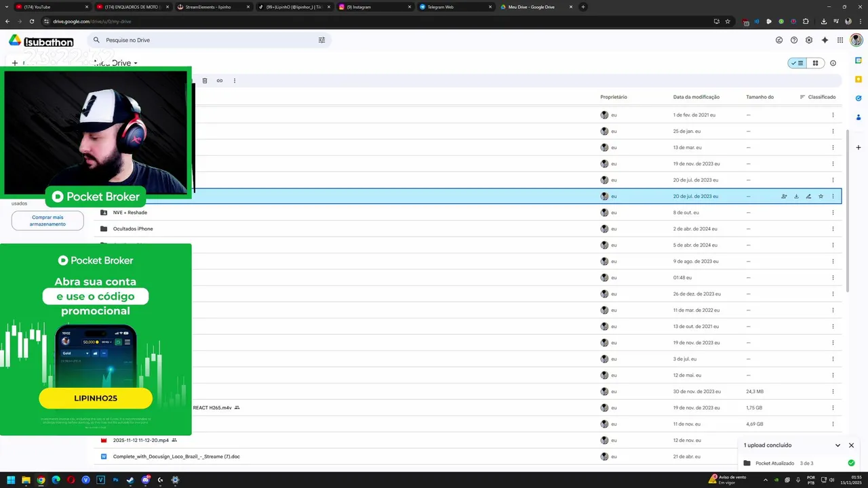The image size is (868, 488).
Task: Open File Explorer from the taskbar
Action: pyautogui.click(x=26, y=480)
